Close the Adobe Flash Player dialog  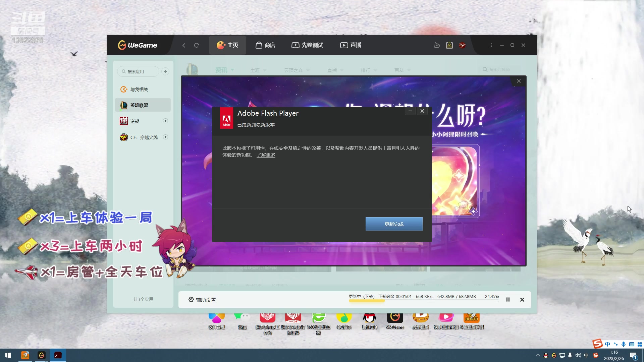pos(422,111)
